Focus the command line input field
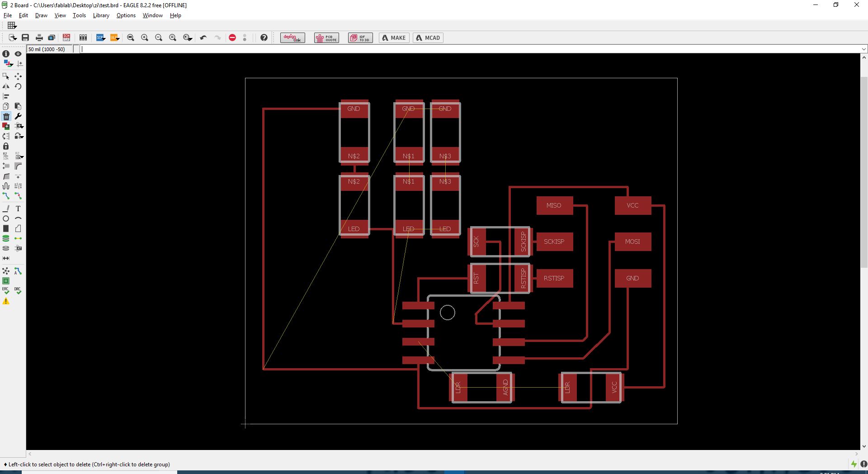The width and height of the screenshot is (868, 474). pyautogui.click(x=470, y=49)
